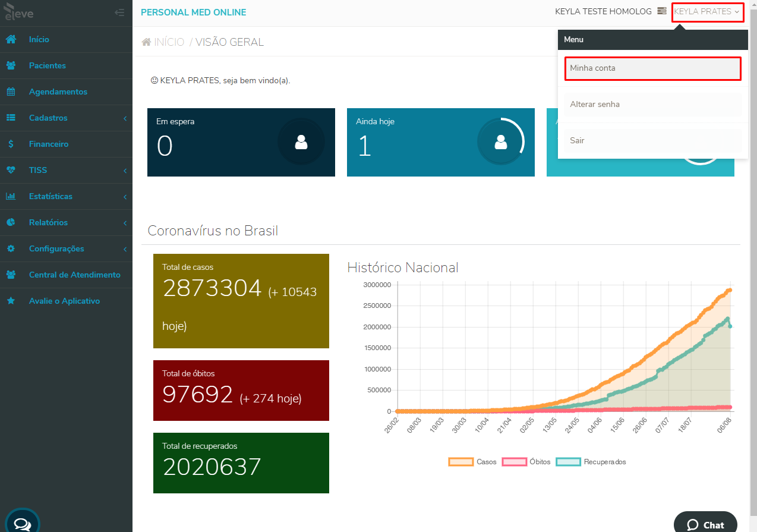Click the person icon in the Em espera card
The height and width of the screenshot is (532, 757).
click(x=301, y=141)
